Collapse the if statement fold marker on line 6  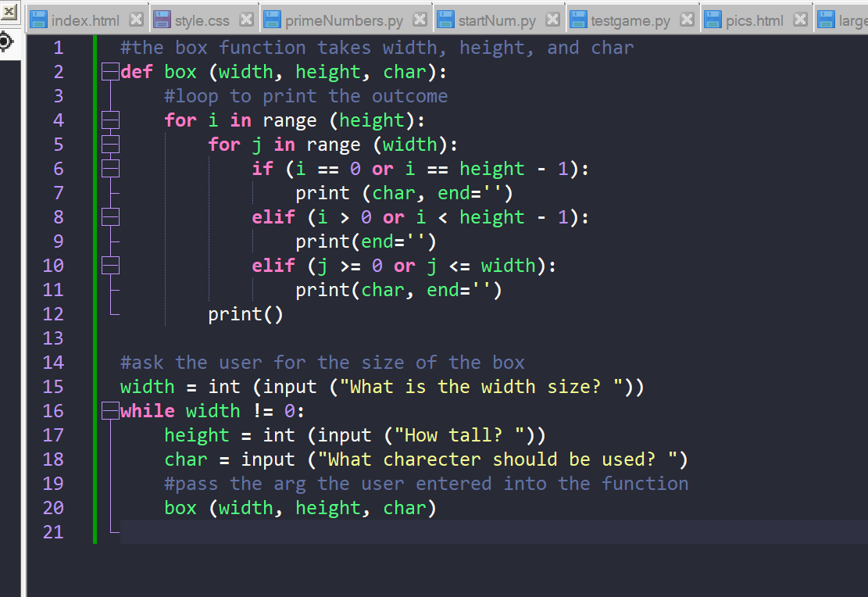(x=109, y=168)
